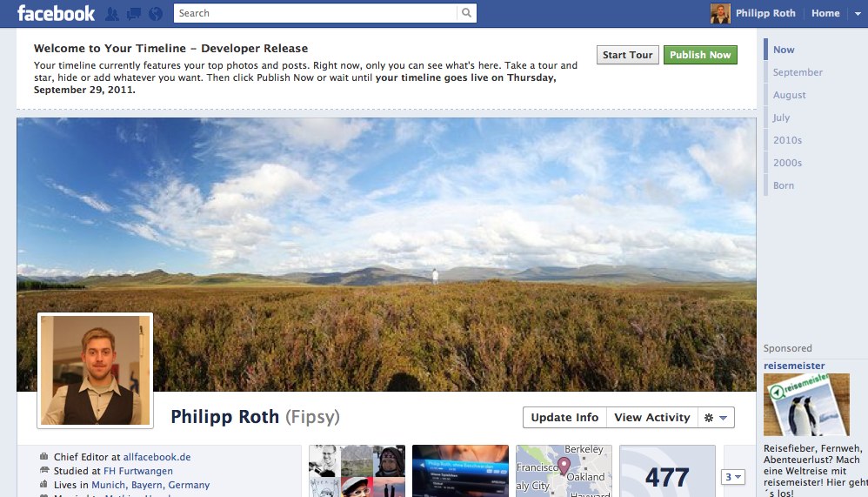This screenshot has width=868, height=497.
Task: Jump to Now in timeline navigator
Action: coord(784,50)
